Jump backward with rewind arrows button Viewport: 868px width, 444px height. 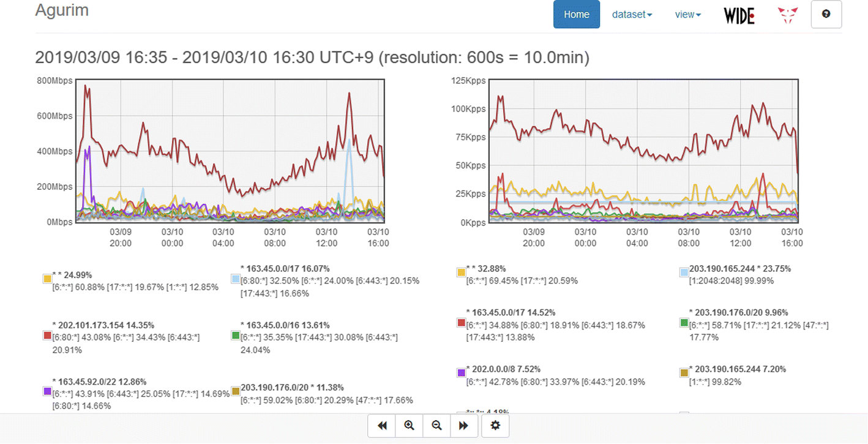tap(382, 426)
